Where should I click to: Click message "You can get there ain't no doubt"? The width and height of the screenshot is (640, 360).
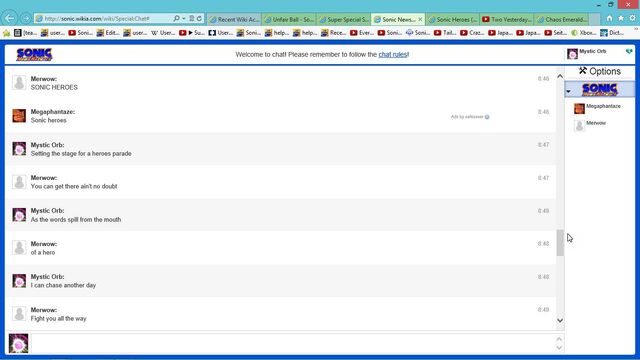pyautogui.click(x=74, y=187)
